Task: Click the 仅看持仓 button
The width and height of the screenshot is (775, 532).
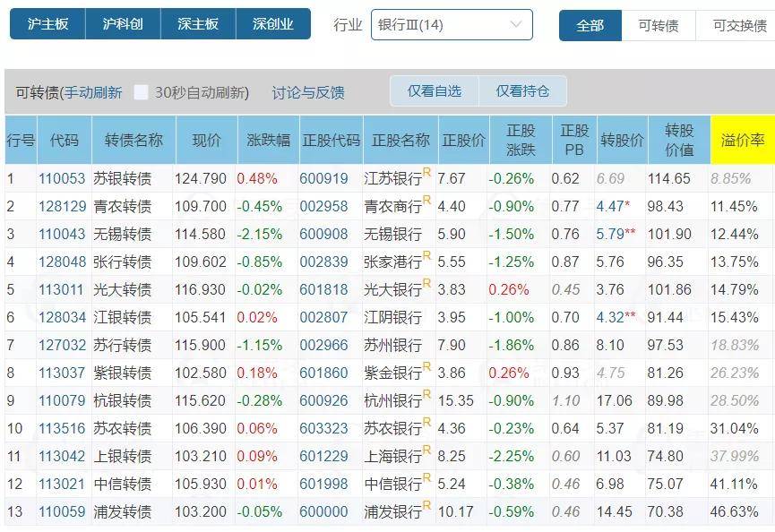Action: [x=522, y=90]
